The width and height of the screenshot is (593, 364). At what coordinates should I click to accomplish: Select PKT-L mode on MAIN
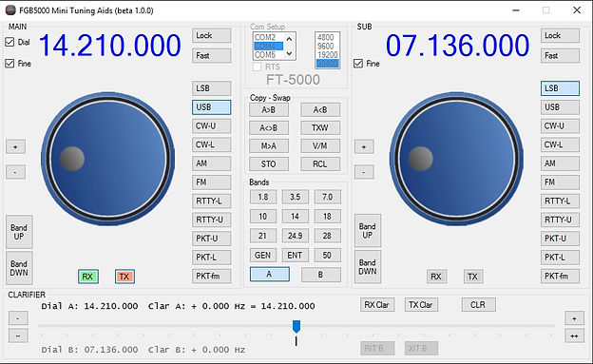[x=211, y=258]
